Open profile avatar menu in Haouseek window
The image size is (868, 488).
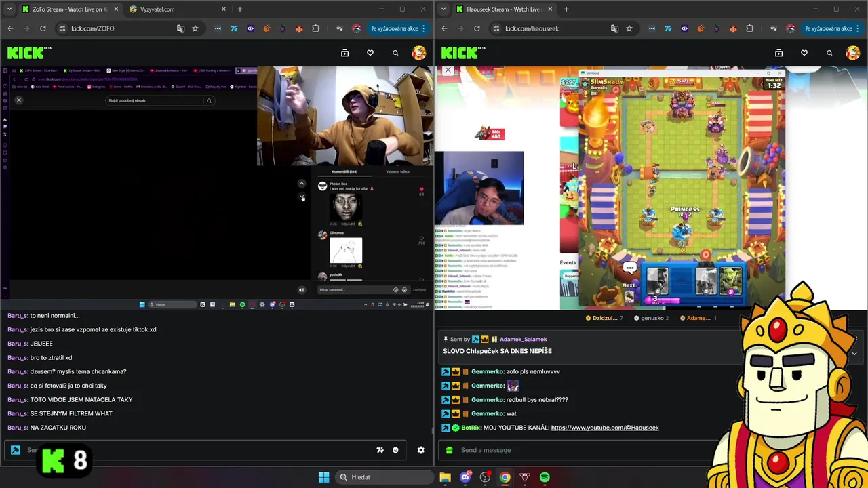[x=853, y=53]
